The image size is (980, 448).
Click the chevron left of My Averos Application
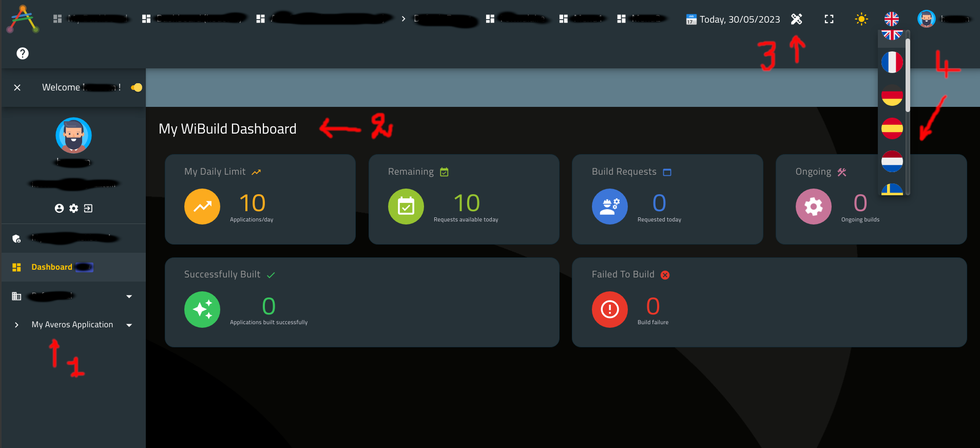[x=16, y=325]
